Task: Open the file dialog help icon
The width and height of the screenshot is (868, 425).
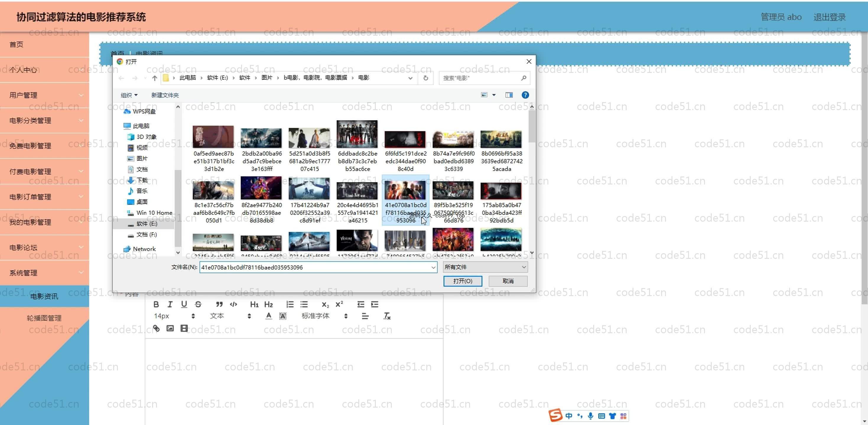Action: (x=525, y=95)
